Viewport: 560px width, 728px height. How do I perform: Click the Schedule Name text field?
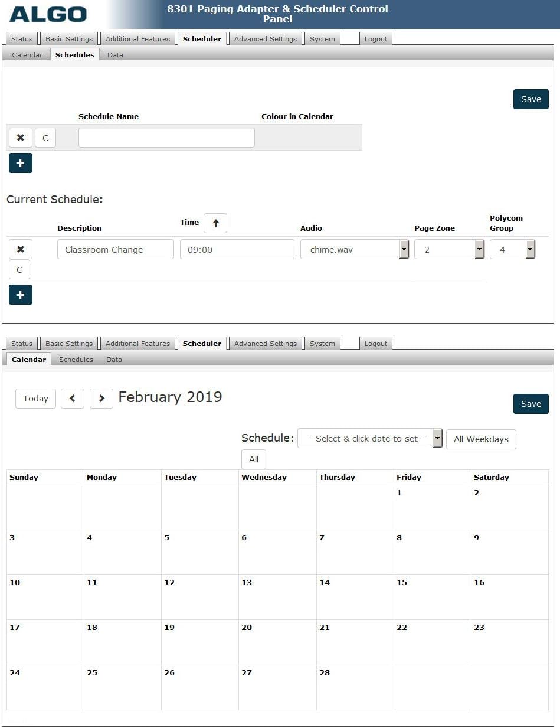click(166, 138)
